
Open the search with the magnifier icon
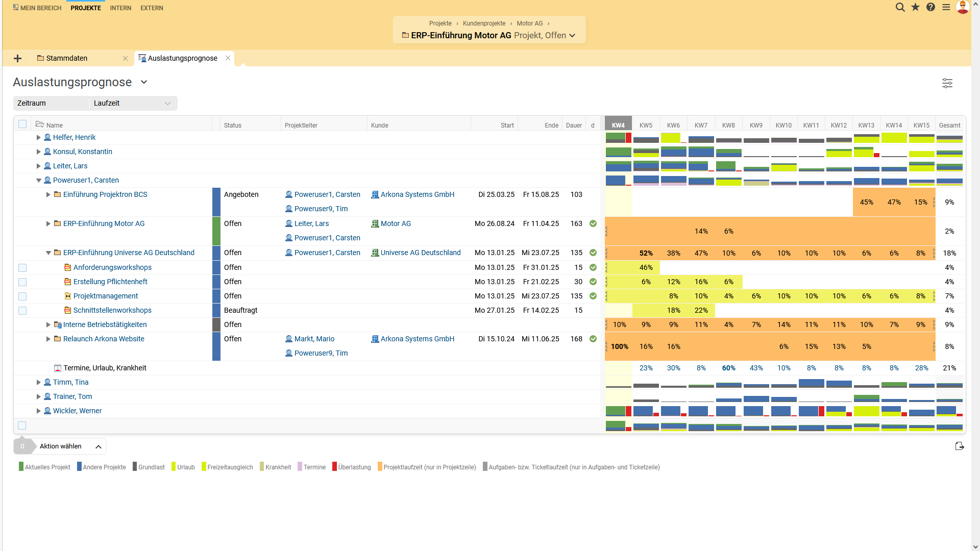pos(900,7)
